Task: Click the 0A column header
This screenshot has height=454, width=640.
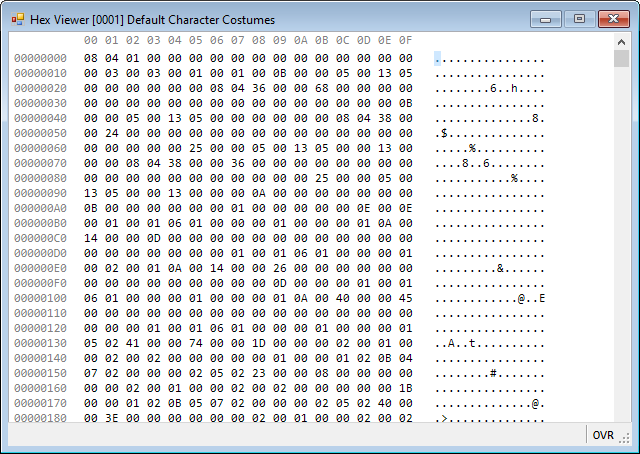Action: click(x=300, y=40)
